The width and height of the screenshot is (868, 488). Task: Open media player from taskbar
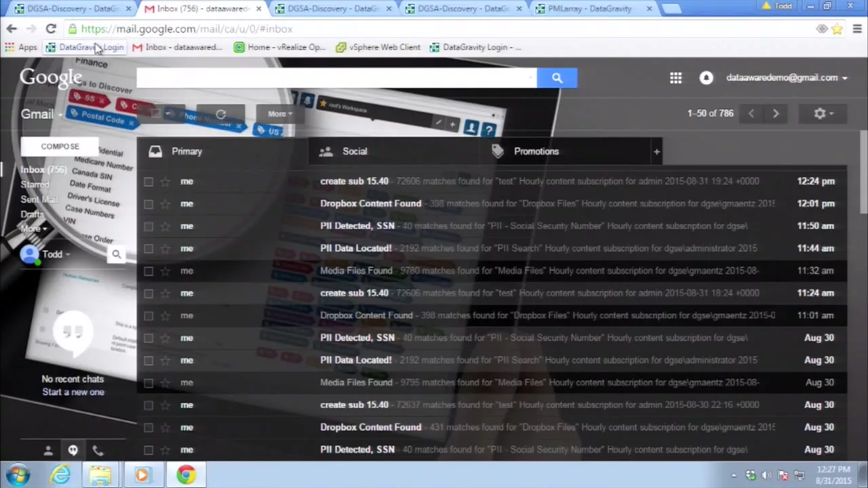coord(142,474)
